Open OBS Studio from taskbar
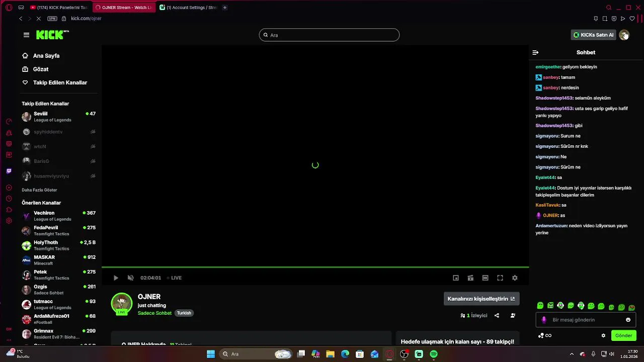 coord(404,354)
